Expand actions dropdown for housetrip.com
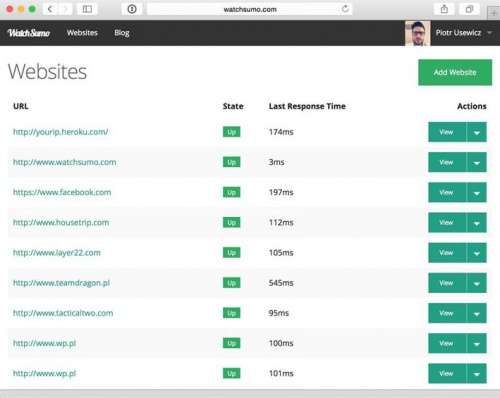The height and width of the screenshot is (398, 500). pyautogui.click(x=477, y=223)
